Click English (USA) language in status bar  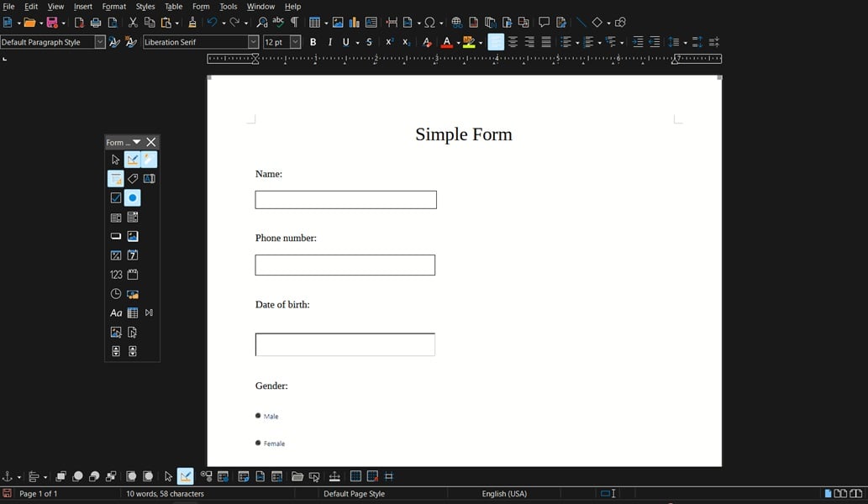pyautogui.click(x=504, y=493)
